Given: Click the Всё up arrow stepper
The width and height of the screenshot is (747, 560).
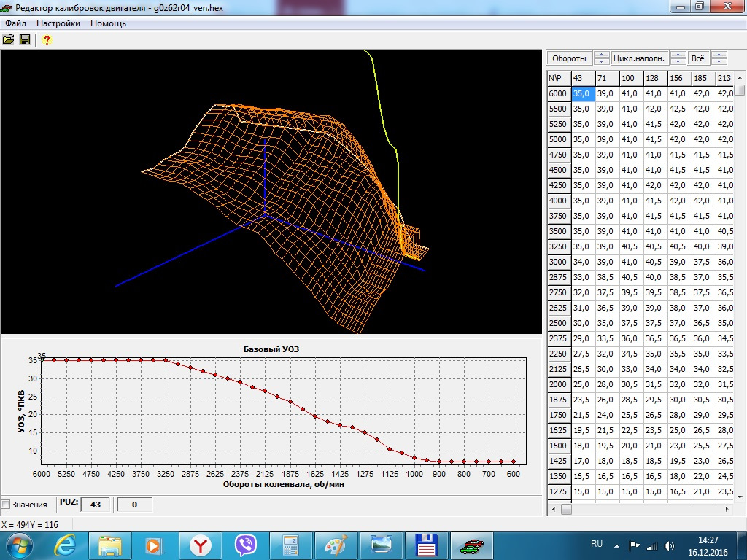Looking at the screenshot, I should tap(719, 55).
